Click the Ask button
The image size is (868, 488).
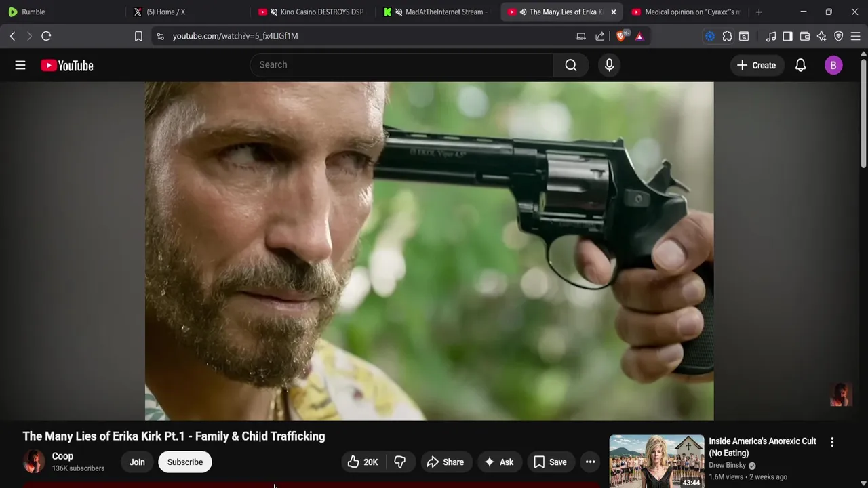pos(498,462)
